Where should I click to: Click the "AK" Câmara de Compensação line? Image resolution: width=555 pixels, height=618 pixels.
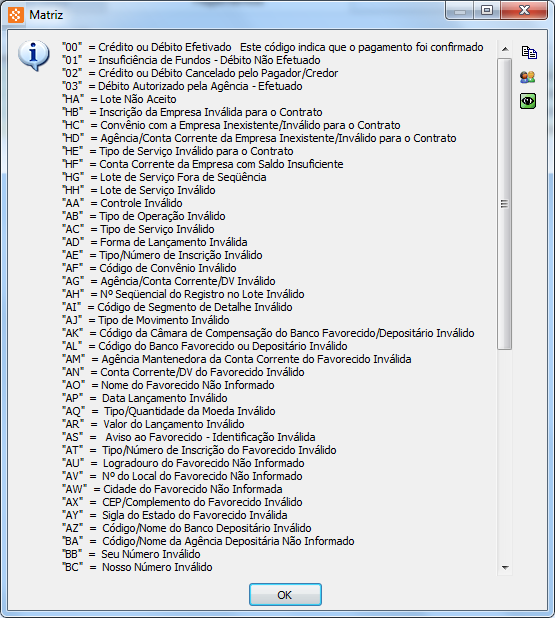268,333
